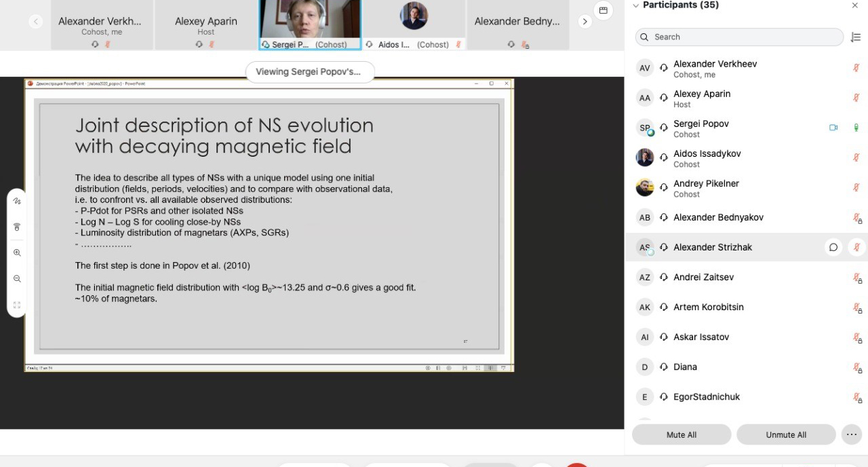Toggle Aidos Issadykov's muted microphone in list
Viewport: 868px width, 467px height.
[856, 157]
